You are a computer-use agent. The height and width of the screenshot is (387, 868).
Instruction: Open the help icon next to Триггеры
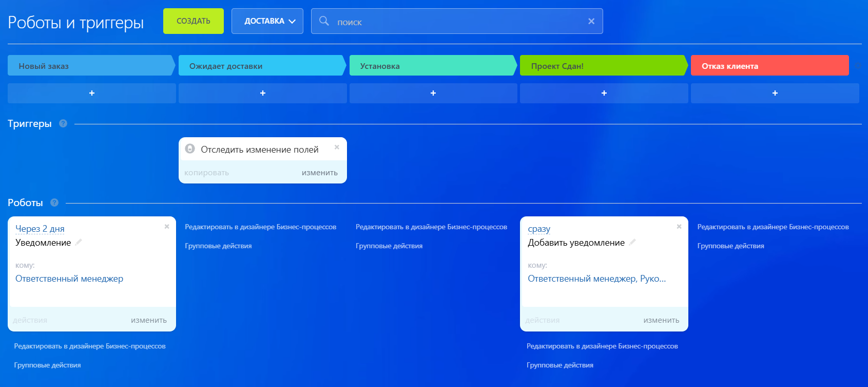click(x=63, y=123)
